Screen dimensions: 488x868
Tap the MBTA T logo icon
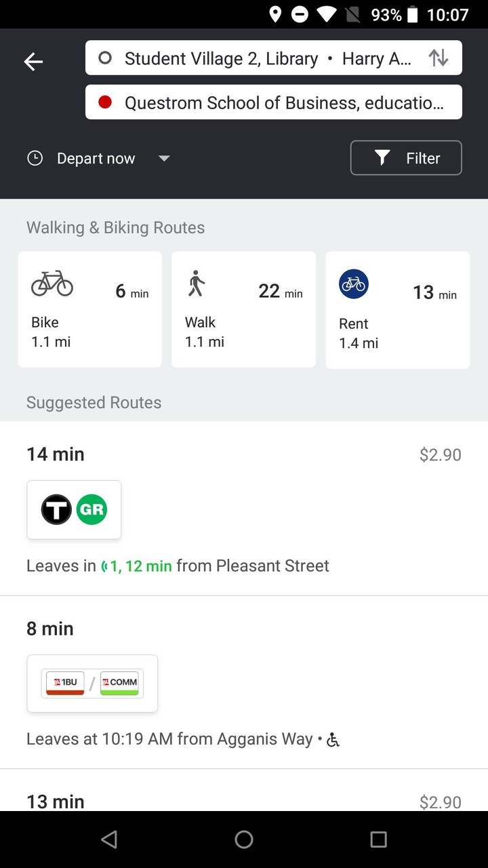tap(56, 510)
